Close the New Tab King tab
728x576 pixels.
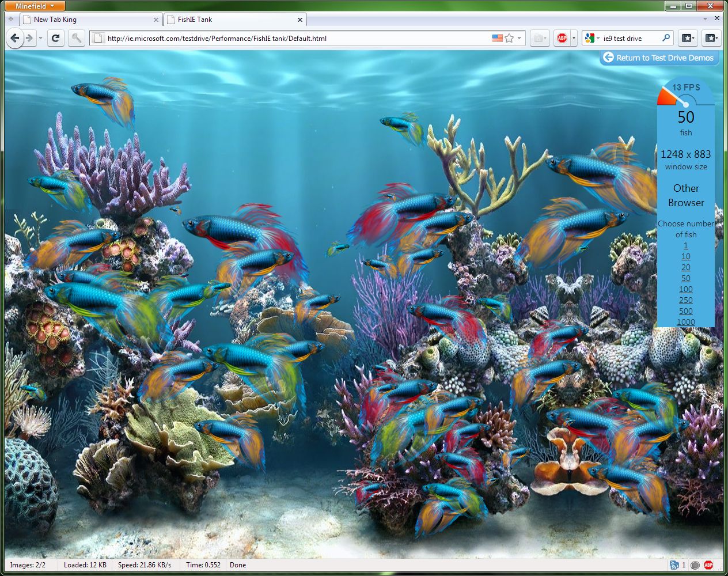(x=156, y=20)
